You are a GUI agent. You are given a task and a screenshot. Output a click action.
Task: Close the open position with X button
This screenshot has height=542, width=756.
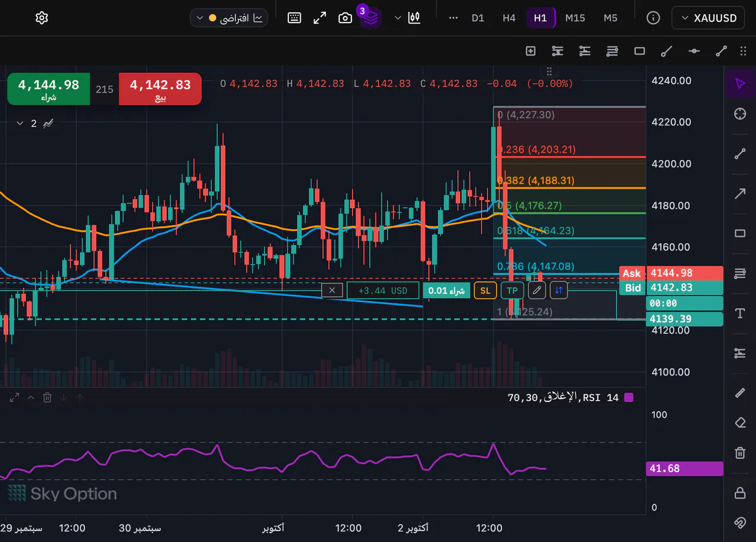332,290
